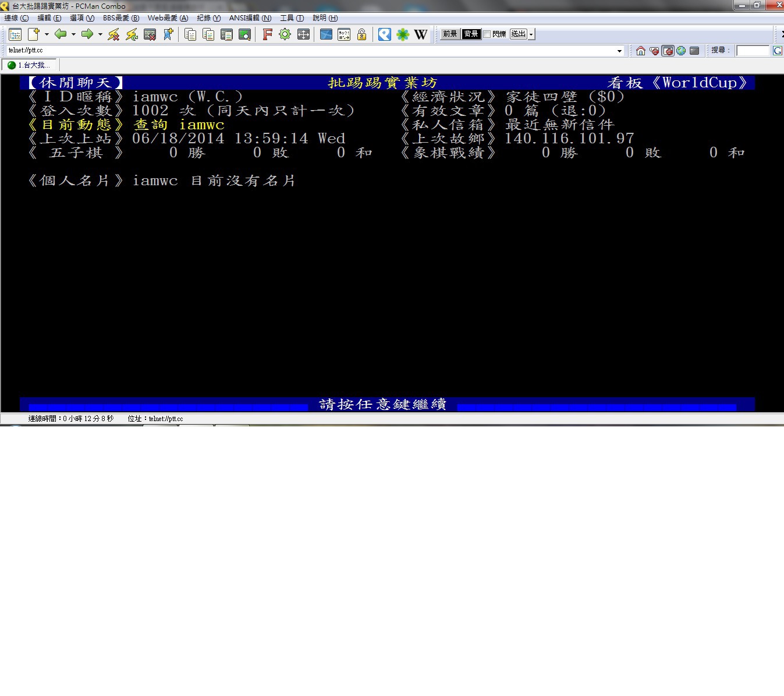Click the copy icon
The image size is (784, 696).
pyautogui.click(x=190, y=34)
